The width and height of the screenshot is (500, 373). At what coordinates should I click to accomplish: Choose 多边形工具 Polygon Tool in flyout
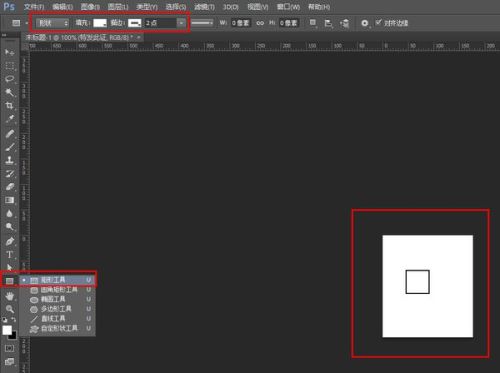coord(57,309)
